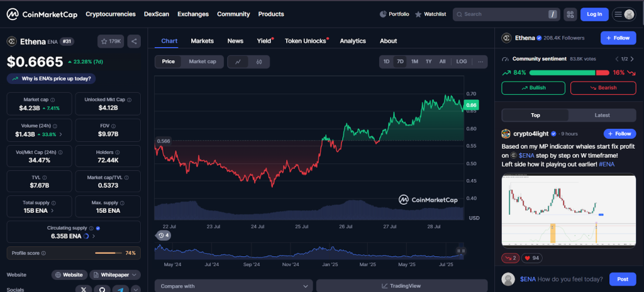The height and width of the screenshot is (292, 644).
Task: Click the Total supply info icon
Action: click(53, 203)
